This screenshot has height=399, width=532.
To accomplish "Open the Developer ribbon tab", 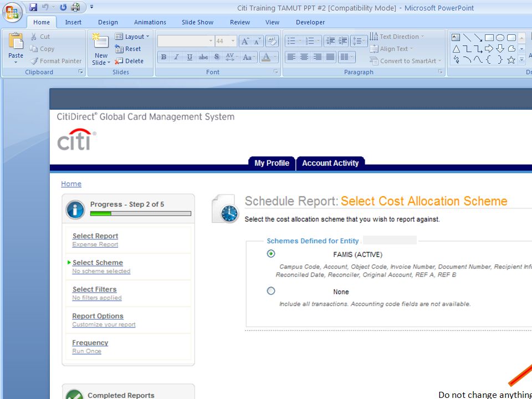I will point(310,22).
